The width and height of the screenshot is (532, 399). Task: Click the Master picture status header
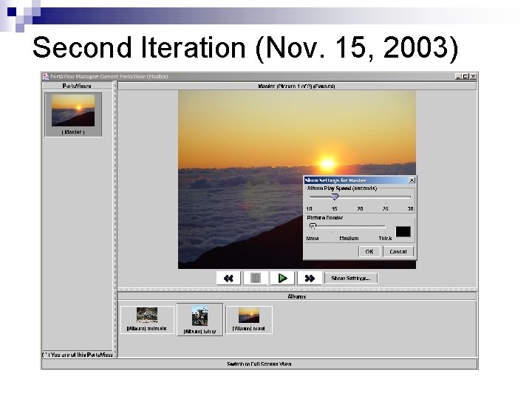296,86
